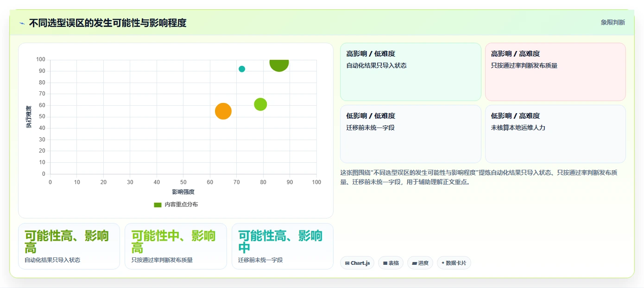Click the 进度 tag
Viewport: 644px width, 288px height.
pos(420,263)
